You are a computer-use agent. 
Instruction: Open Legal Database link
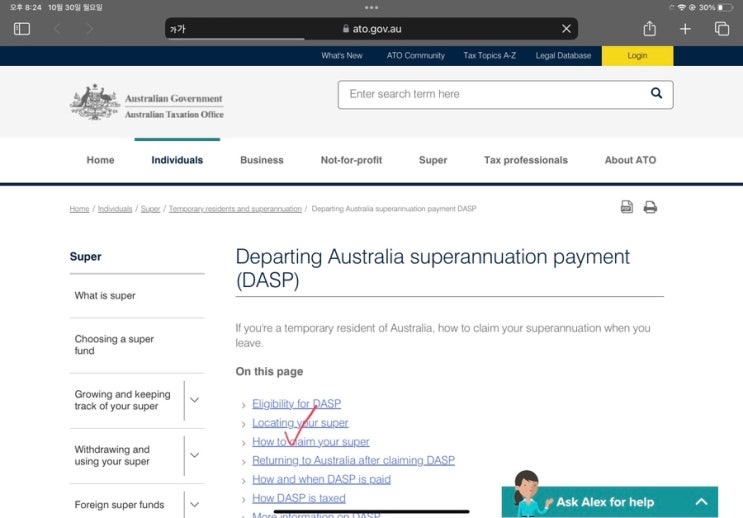tap(563, 55)
